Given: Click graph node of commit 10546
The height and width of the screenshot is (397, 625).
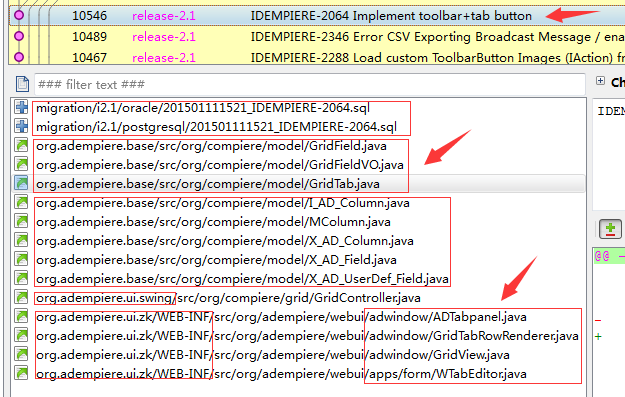Looking at the screenshot, I should pos(19,15).
